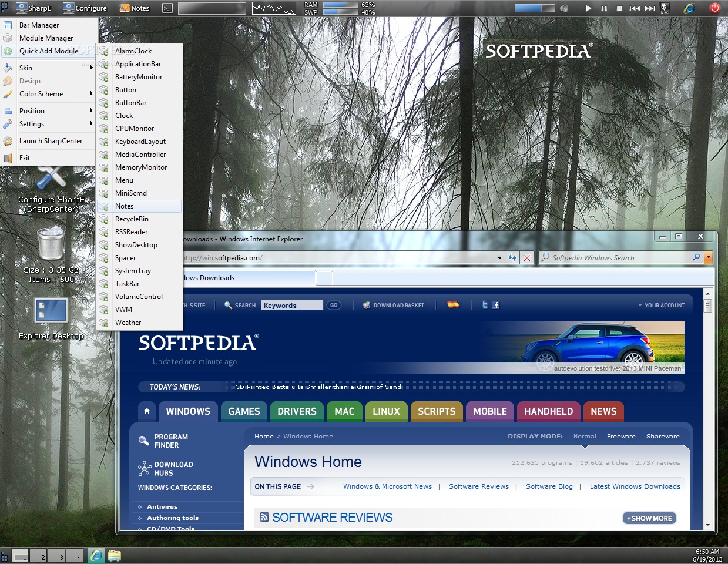Open the MiniScmd command prompt icon
728x564 pixels.
(x=167, y=8)
